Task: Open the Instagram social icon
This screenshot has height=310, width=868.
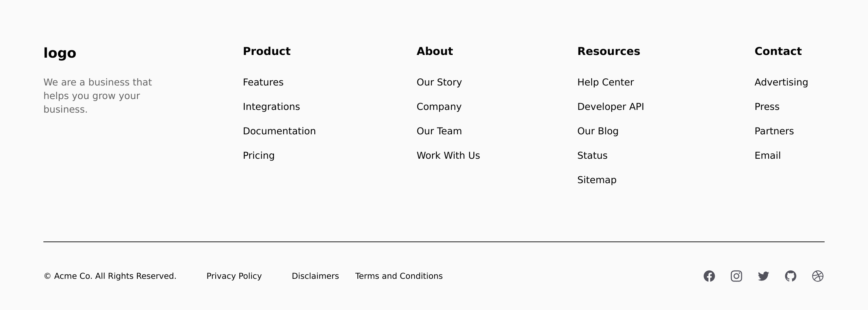Action: click(736, 276)
